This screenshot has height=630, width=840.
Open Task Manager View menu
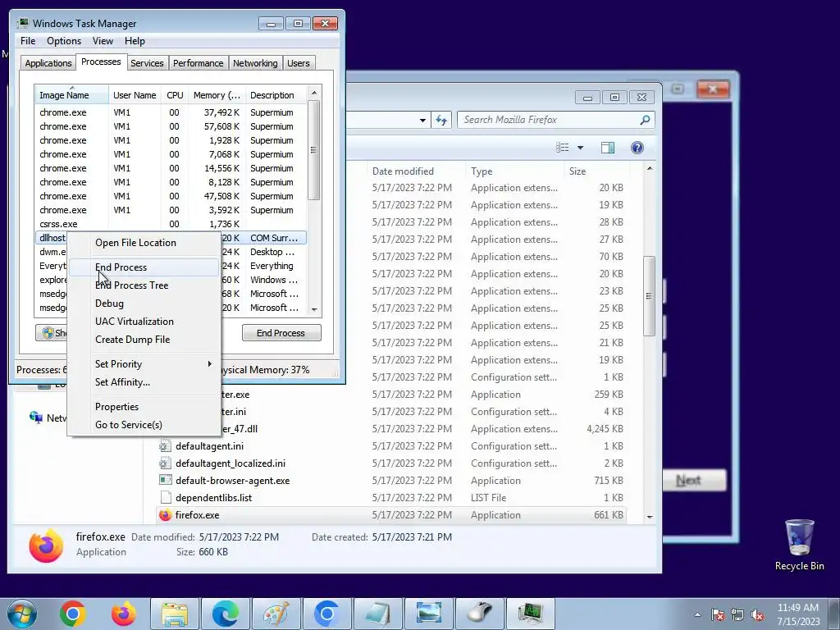[x=103, y=41]
